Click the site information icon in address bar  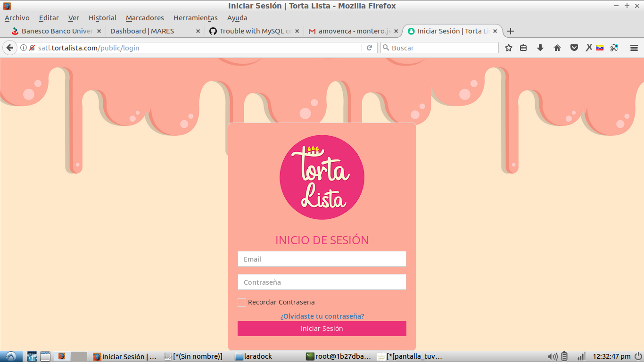(24, 48)
